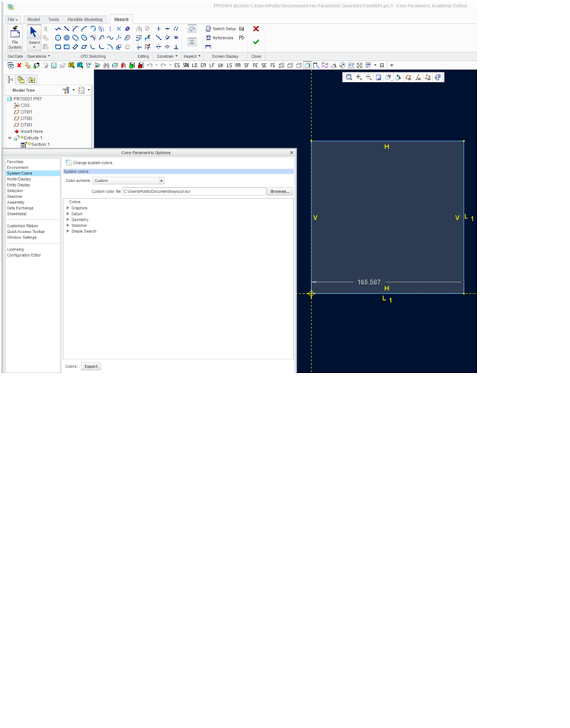Select the spline curve tool
The width and height of the screenshot is (570, 728).
[x=110, y=37]
